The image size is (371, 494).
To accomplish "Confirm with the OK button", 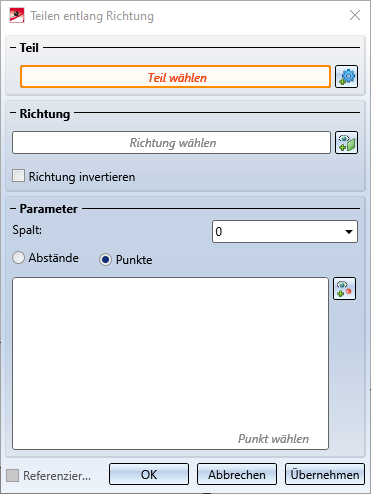I will pyautogui.click(x=149, y=474).
